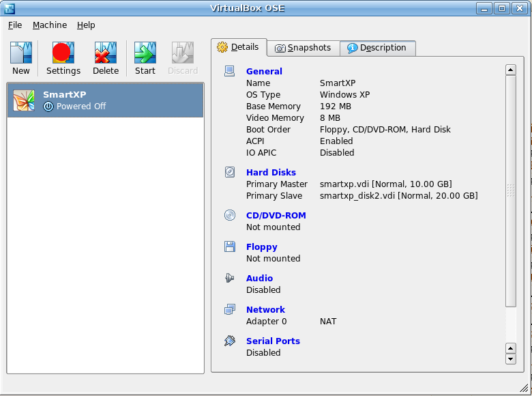Click the New virtual machine toolbar icon
Viewport: 532px width, 396px height.
21,53
